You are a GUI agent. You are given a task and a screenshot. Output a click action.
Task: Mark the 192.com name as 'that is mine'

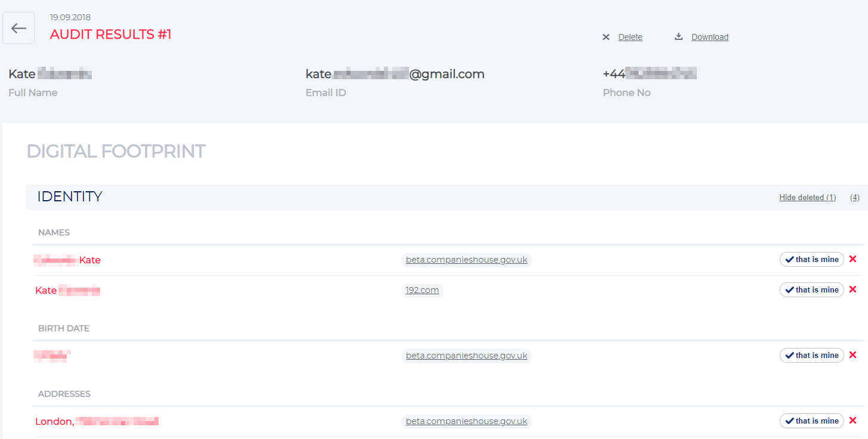tap(811, 289)
